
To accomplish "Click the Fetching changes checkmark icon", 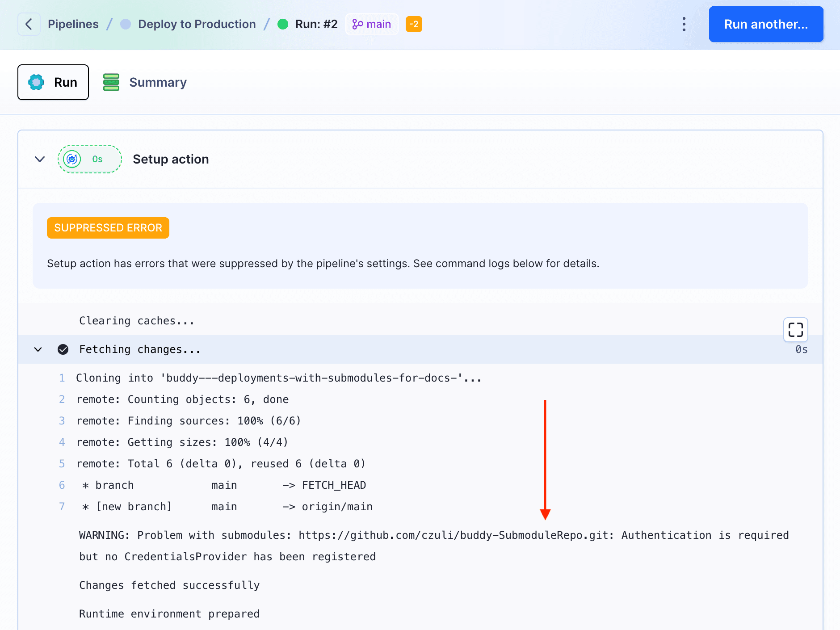I will (x=63, y=349).
